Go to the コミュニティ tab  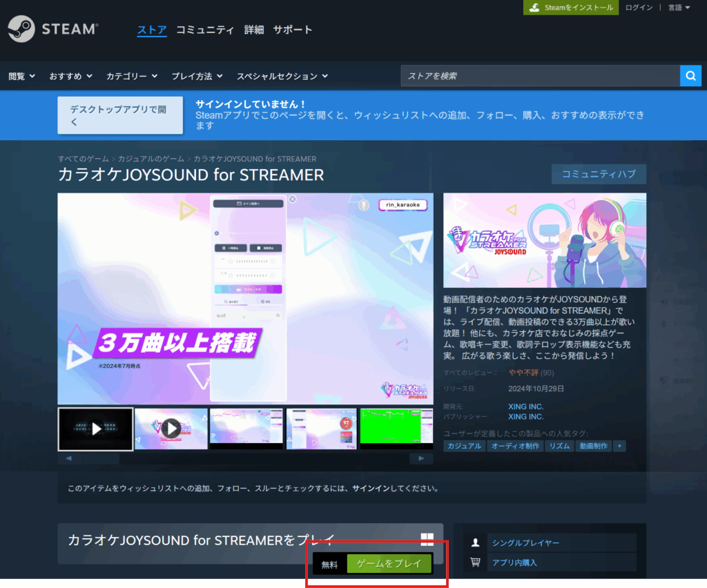pyautogui.click(x=205, y=30)
